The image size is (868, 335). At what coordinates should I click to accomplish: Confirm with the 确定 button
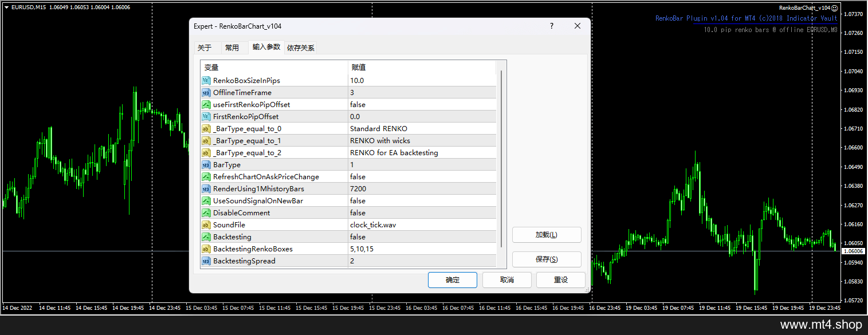point(453,280)
